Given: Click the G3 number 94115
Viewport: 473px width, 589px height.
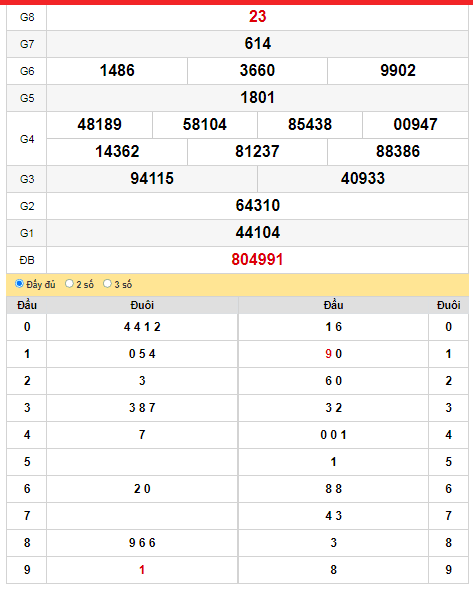Looking at the screenshot, I should coord(152,178).
